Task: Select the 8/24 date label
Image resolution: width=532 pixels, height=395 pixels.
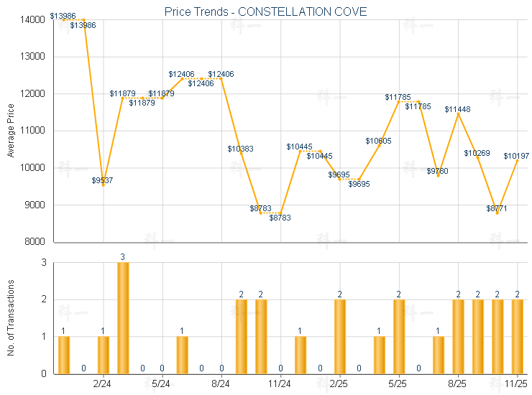Action: point(221,384)
